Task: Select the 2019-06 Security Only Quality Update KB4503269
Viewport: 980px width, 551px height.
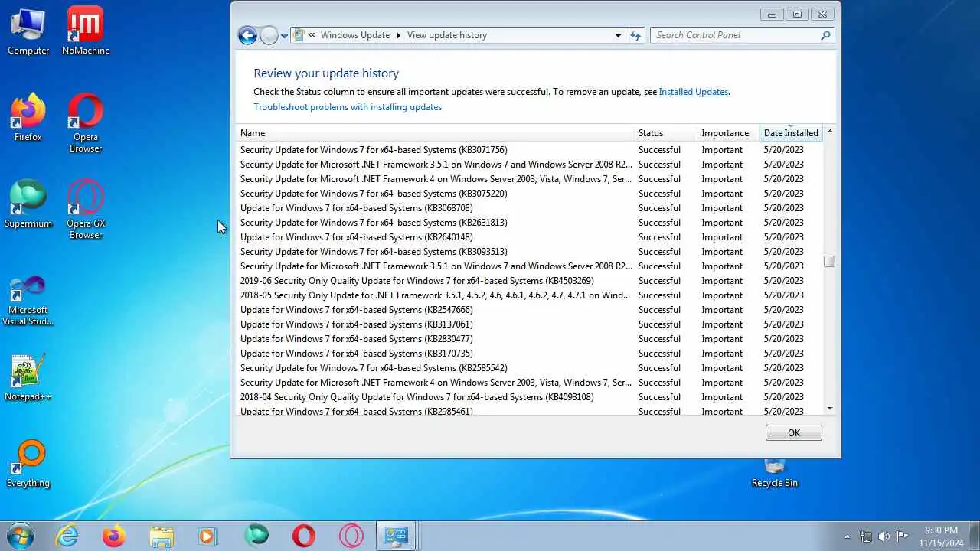Action: [529, 281]
